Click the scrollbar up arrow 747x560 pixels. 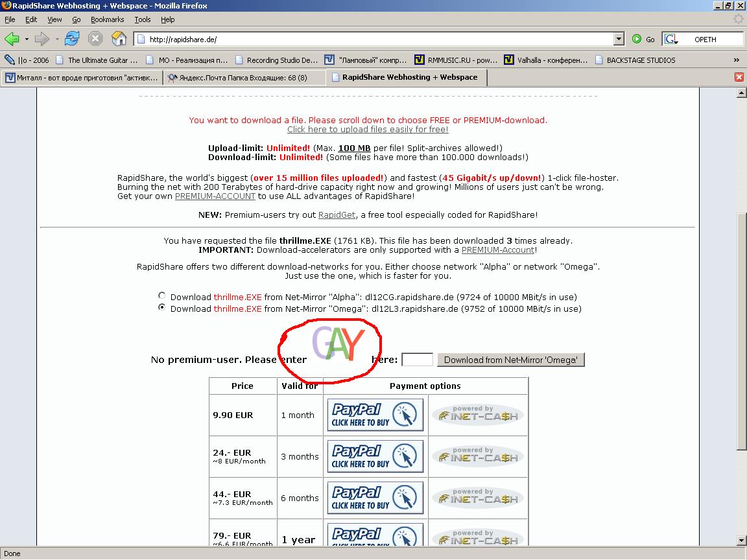(x=741, y=93)
